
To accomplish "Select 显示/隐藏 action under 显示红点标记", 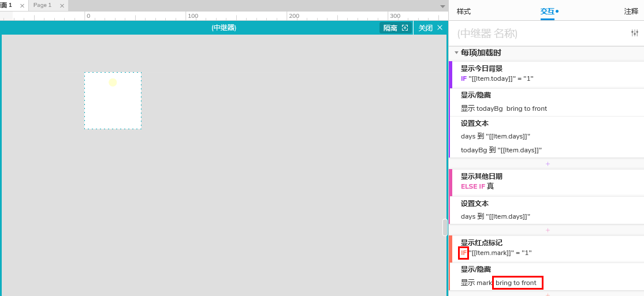I will (475, 269).
